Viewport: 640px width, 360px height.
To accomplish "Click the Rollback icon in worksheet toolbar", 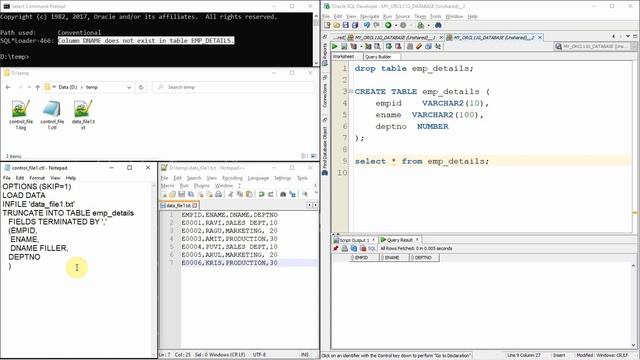I will pos(398,47).
